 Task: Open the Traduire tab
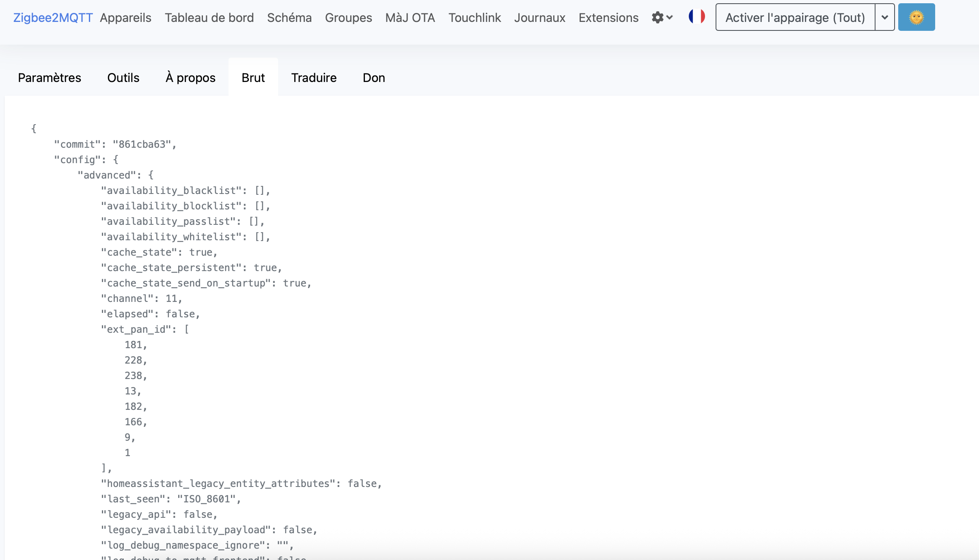[314, 78]
